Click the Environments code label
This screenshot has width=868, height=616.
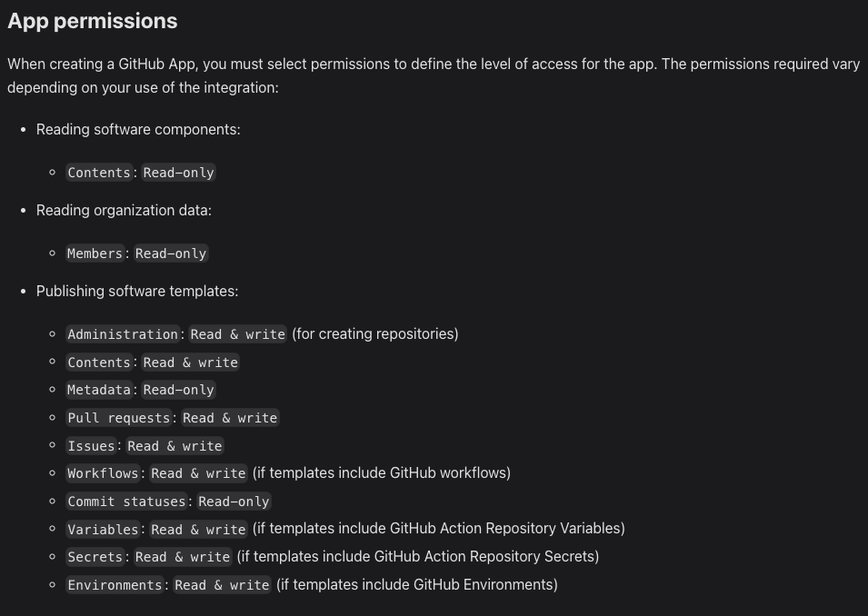tap(115, 585)
